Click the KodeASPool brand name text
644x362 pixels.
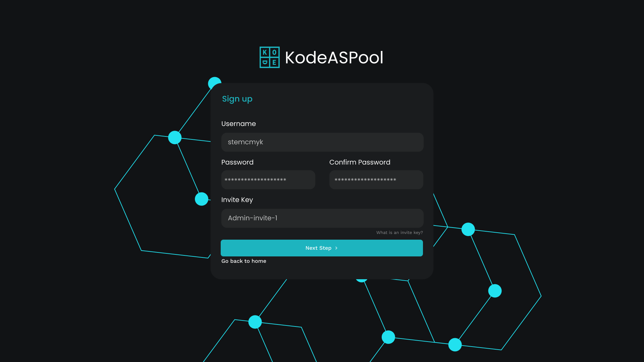click(x=334, y=58)
